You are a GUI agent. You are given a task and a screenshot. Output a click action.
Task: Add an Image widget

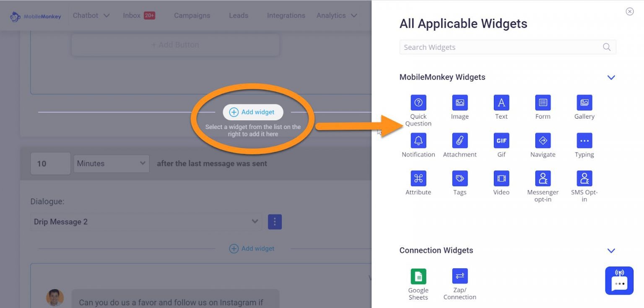click(460, 103)
